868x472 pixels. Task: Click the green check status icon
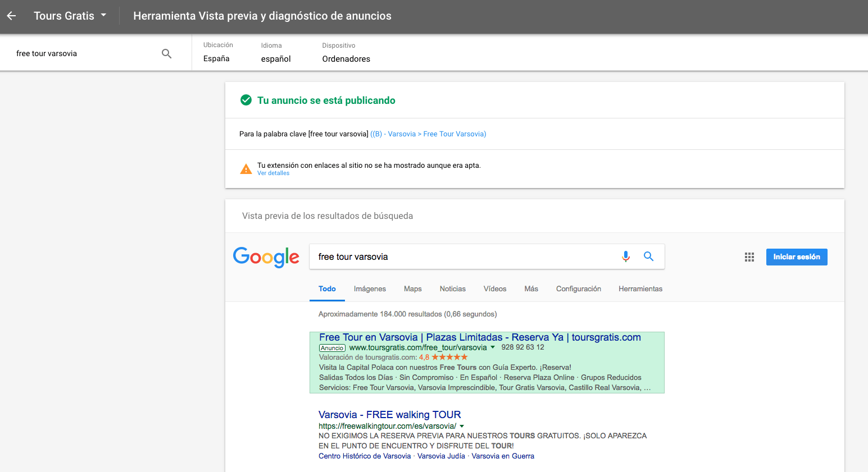tap(246, 100)
